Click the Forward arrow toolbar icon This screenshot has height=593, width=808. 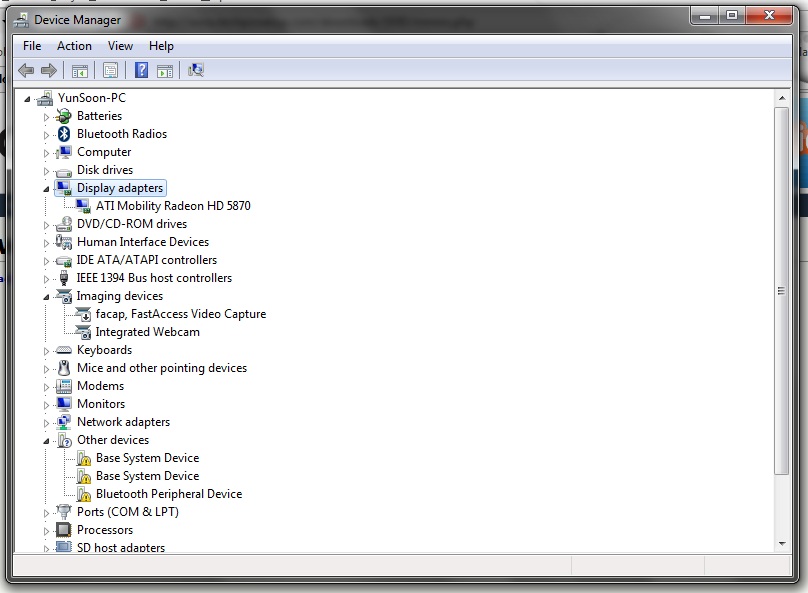coord(49,70)
